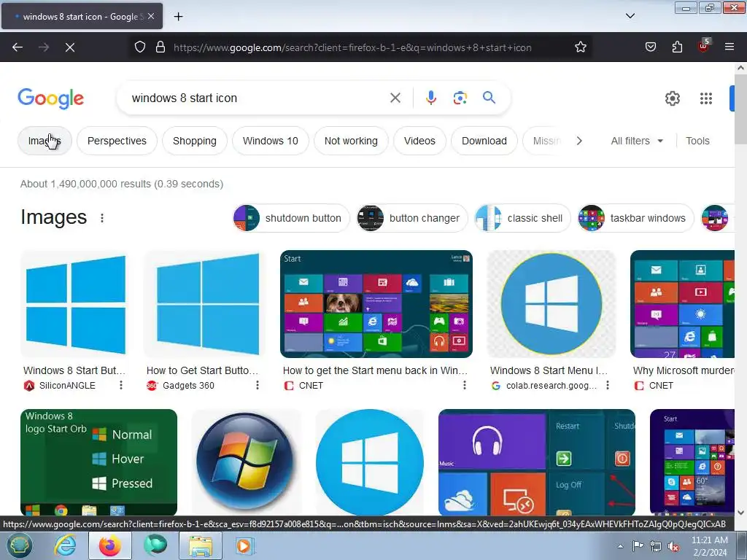
Task: Bookmark this page with the star
Action: click(580, 47)
